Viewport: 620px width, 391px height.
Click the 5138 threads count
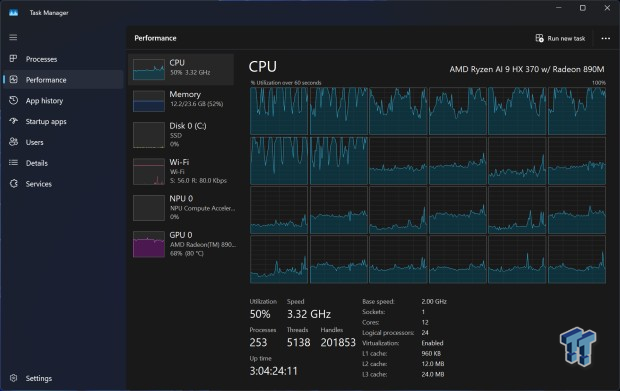coord(299,342)
